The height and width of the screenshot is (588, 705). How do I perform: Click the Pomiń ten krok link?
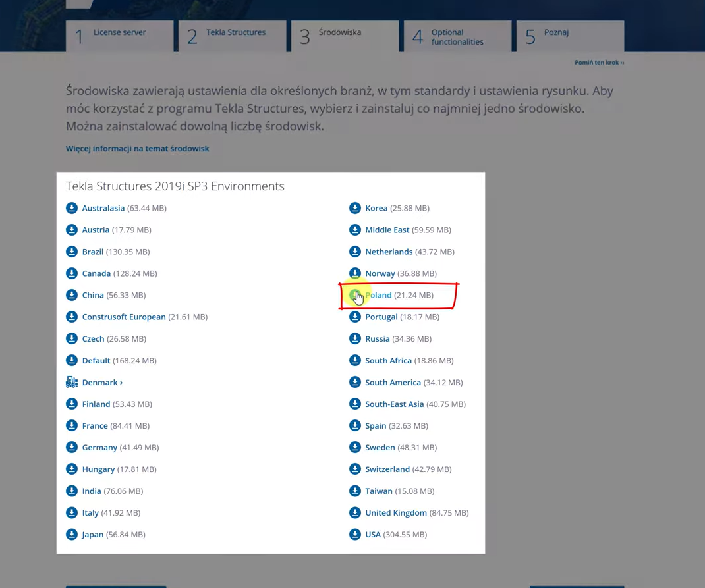coord(599,63)
